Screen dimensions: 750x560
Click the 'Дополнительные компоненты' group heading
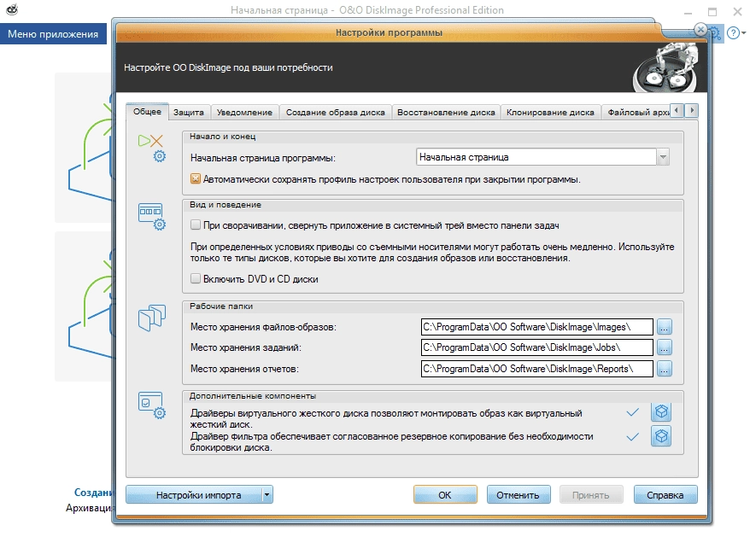(x=253, y=396)
